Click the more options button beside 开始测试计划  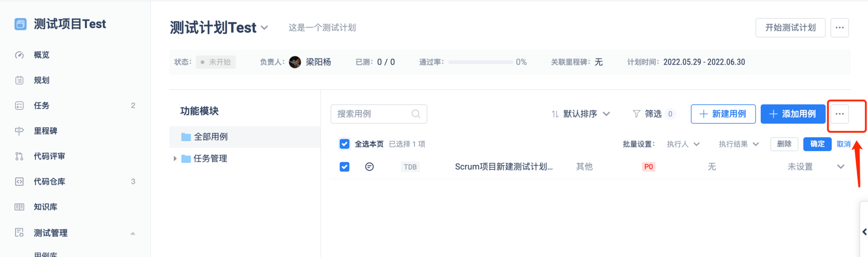tap(839, 28)
